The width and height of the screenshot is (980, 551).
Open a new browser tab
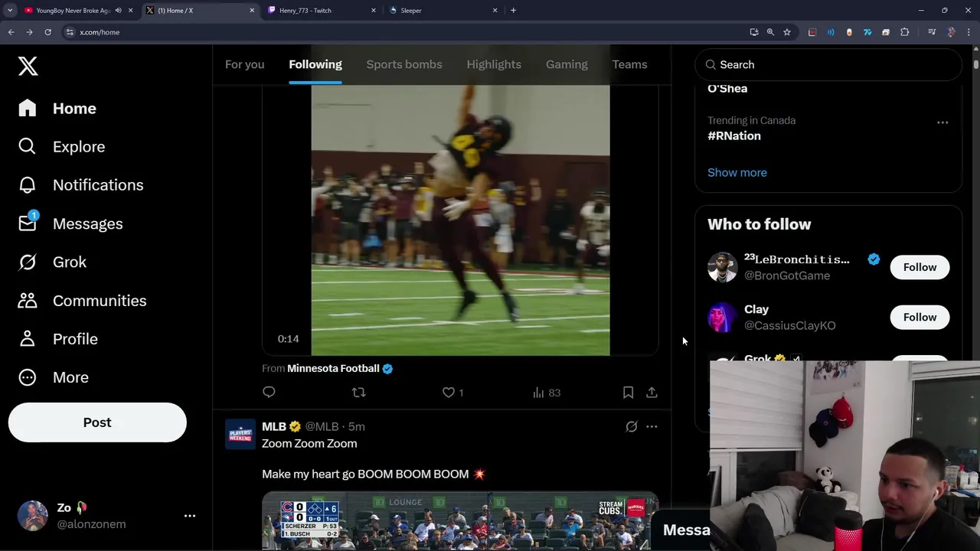(x=513, y=10)
